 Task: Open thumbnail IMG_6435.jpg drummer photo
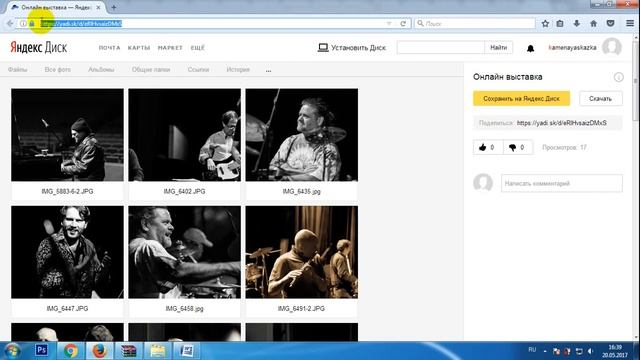coord(302,135)
